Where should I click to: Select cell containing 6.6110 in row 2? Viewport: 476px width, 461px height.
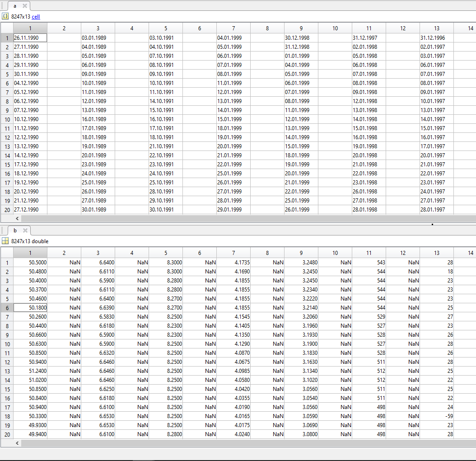[x=98, y=271]
